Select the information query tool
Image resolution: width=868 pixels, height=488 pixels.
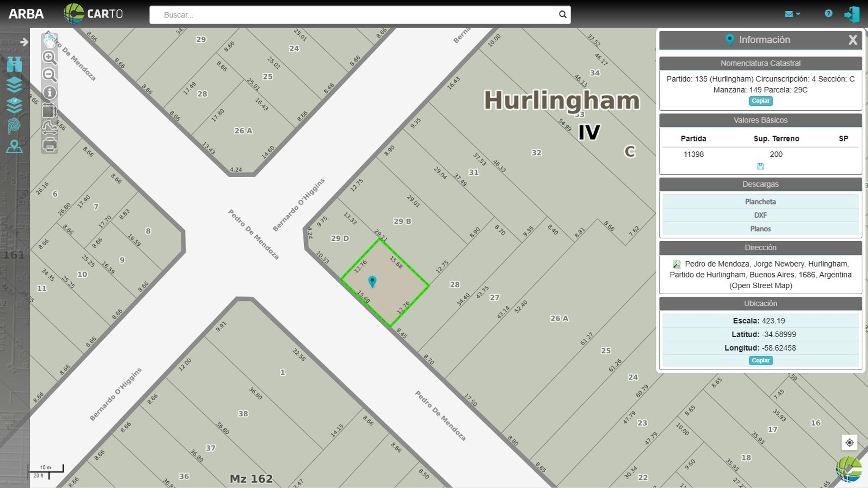50,93
